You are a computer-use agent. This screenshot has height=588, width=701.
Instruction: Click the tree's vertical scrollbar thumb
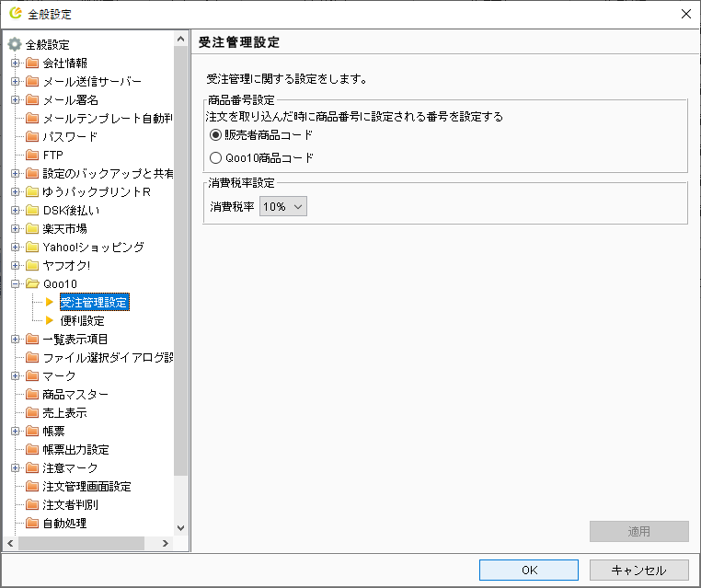click(180, 260)
